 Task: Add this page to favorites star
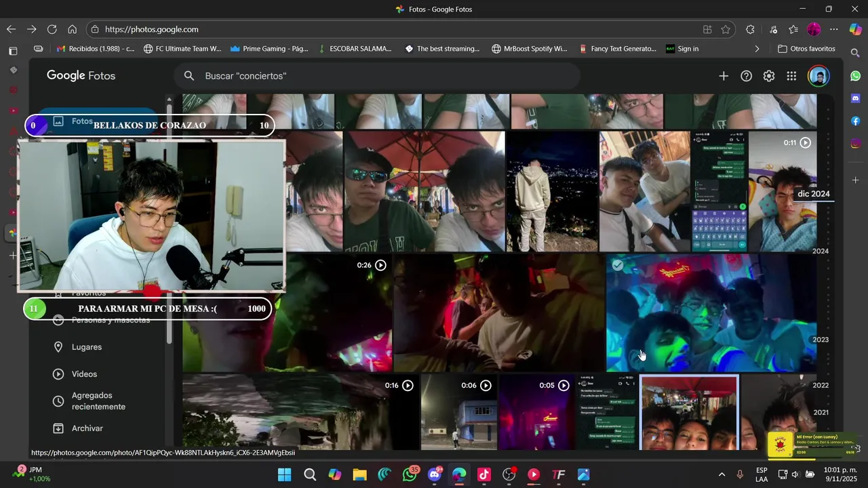(x=726, y=29)
